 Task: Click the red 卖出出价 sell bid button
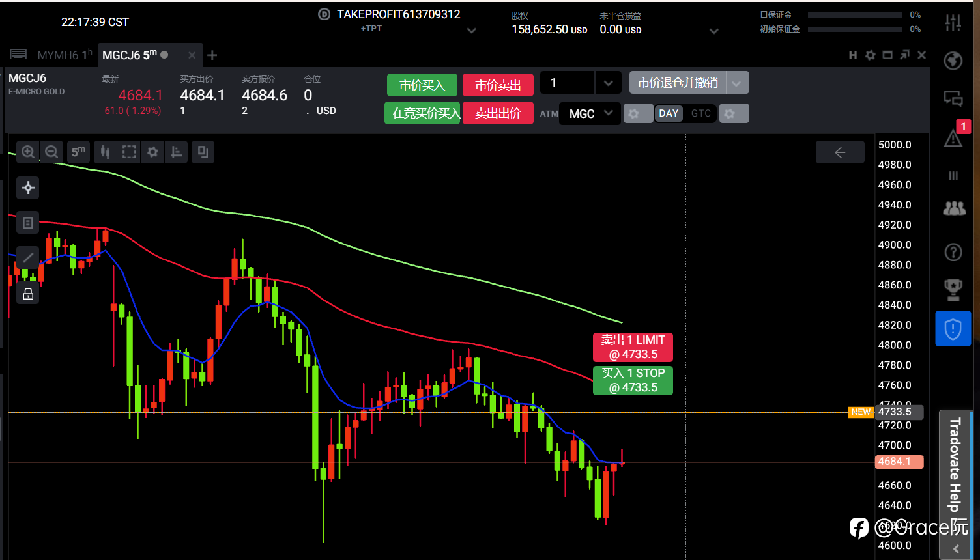(x=498, y=113)
